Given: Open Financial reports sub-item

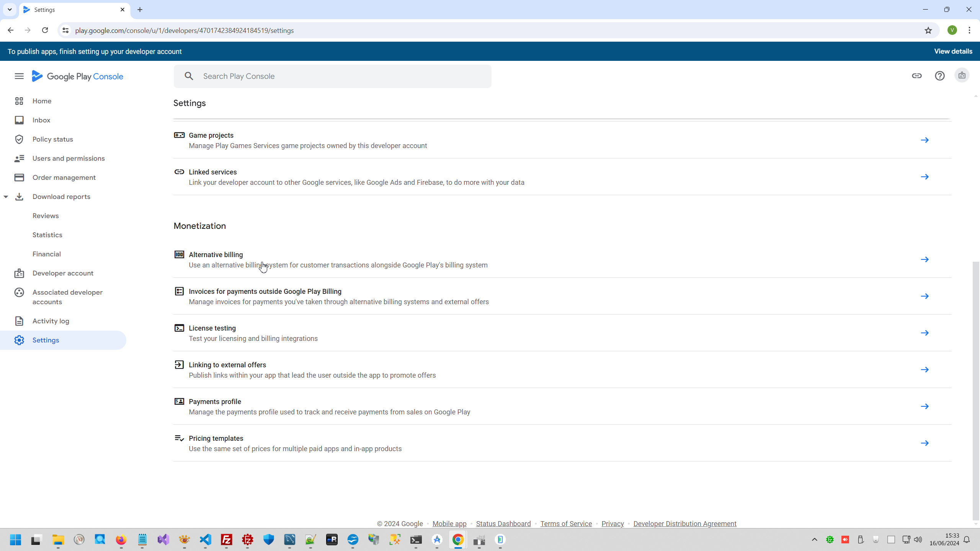Looking at the screenshot, I should (47, 254).
